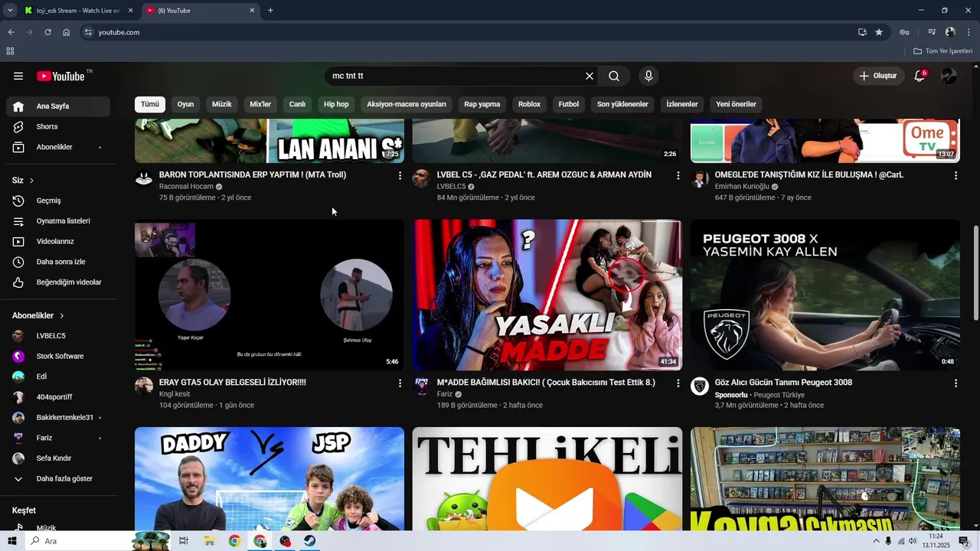Open Steam from the Windows taskbar
This screenshot has height=551, width=980.
[x=309, y=541]
